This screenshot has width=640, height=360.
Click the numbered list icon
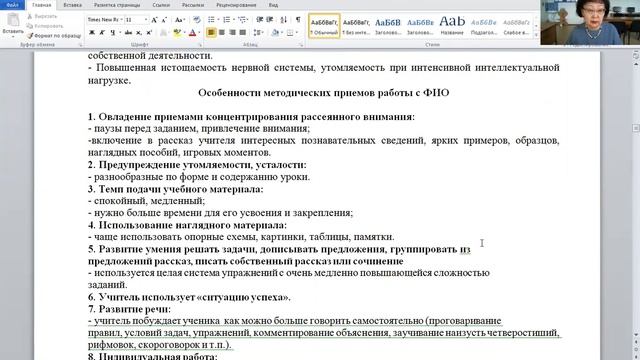(227, 20)
